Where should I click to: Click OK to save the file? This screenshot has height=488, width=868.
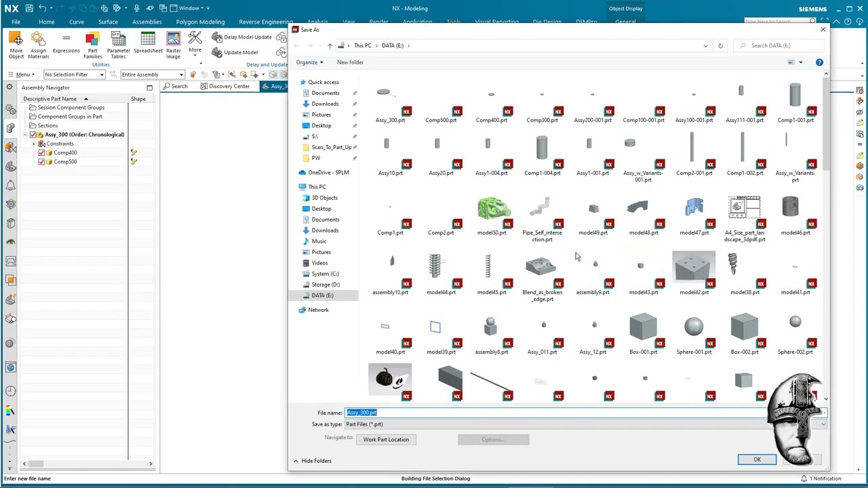coord(757,460)
